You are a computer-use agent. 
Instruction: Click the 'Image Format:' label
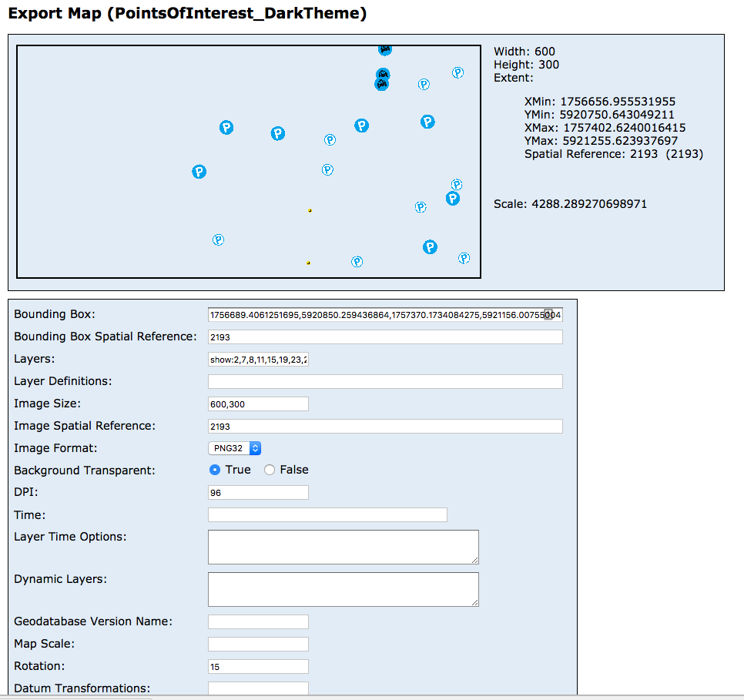55,448
